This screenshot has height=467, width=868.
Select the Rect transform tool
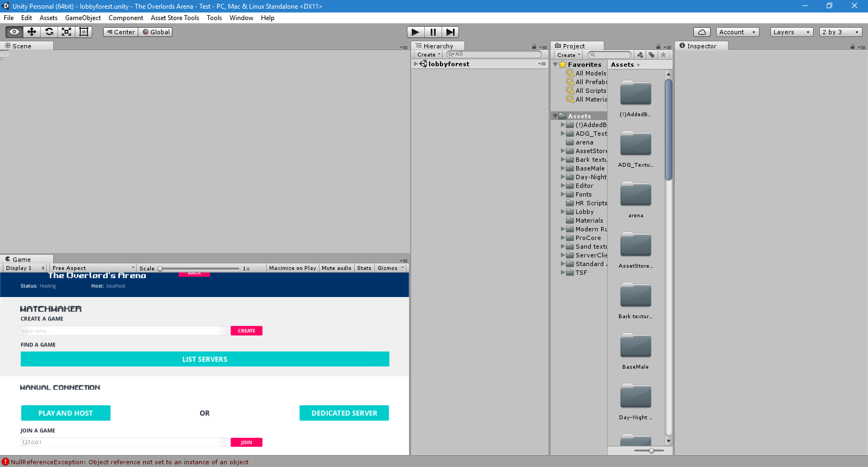84,32
